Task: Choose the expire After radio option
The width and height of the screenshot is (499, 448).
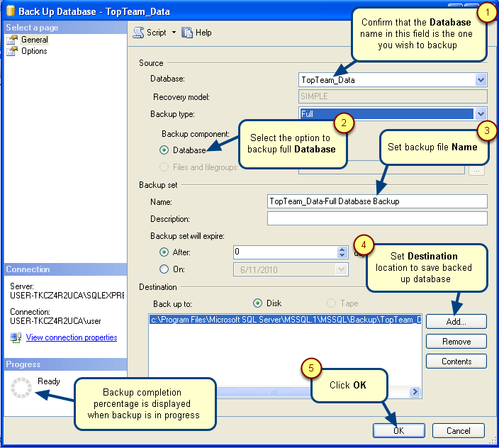Action: point(164,252)
